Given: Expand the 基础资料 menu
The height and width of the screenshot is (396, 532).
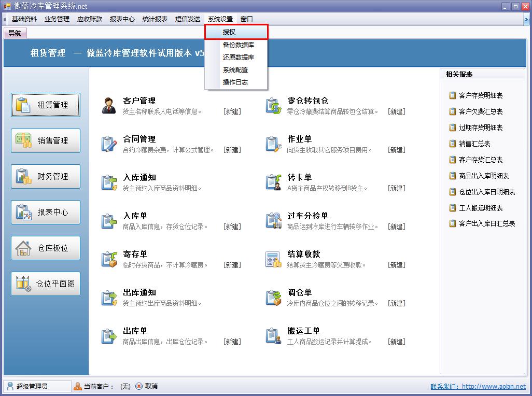Looking at the screenshot, I should click(24, 19).
